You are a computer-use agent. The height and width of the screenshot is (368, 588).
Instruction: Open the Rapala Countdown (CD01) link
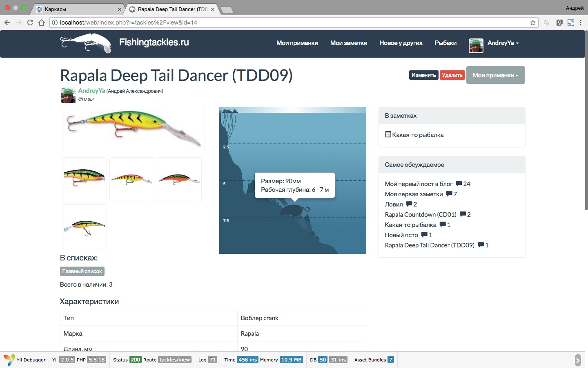(x=421, y=215)
